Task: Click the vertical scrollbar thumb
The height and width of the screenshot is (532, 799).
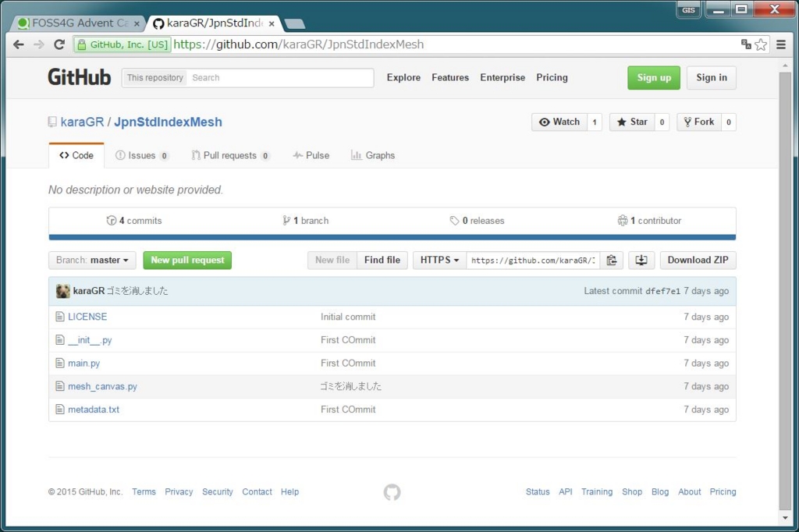Action: (785, 290)
